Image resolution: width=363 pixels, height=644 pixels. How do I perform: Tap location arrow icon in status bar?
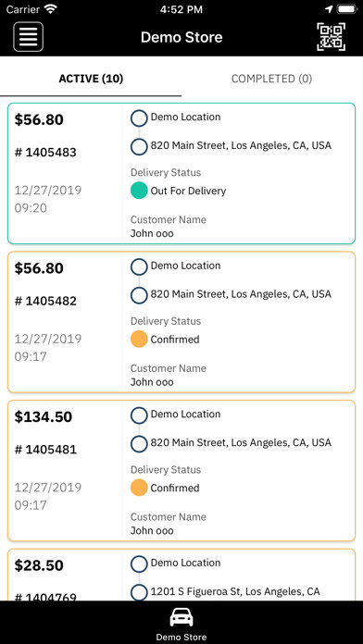click(329, 9)
